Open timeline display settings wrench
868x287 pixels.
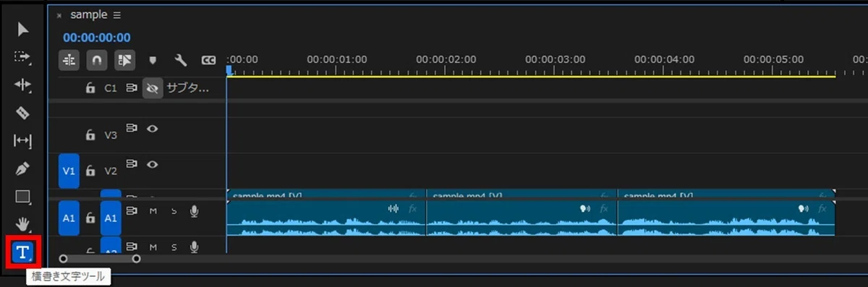(x=181, y=61)
